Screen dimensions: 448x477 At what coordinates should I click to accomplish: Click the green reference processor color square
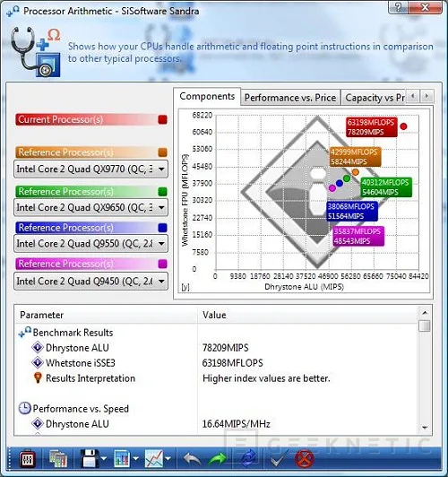point(162,191)
